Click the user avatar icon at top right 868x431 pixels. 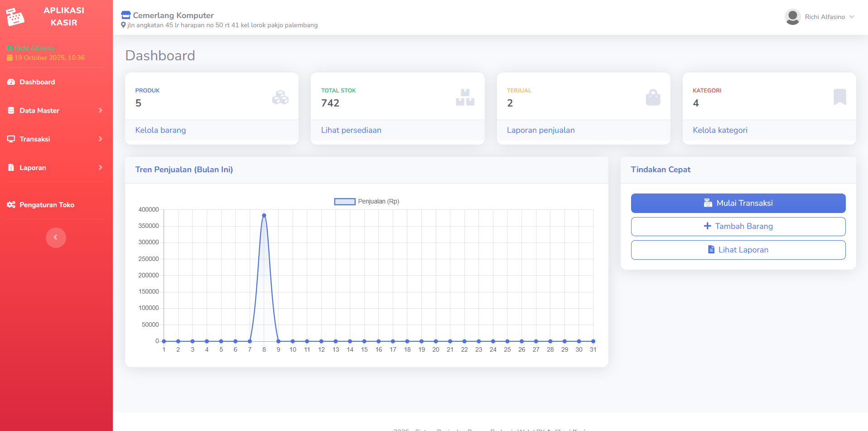pos(792,17)
